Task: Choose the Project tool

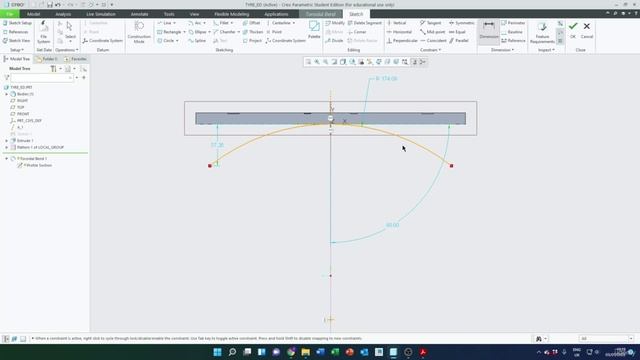Action: 252,41
